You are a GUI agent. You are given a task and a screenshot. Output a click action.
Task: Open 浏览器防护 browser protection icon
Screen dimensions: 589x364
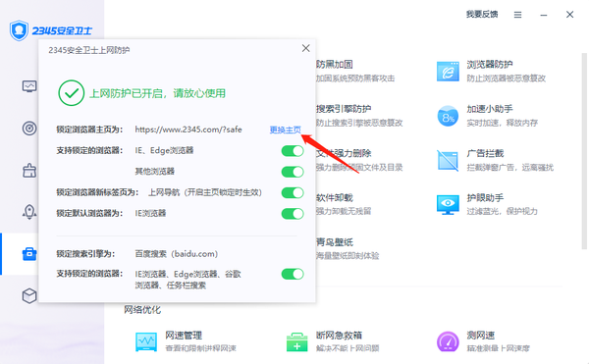click(x=448, y=72)
